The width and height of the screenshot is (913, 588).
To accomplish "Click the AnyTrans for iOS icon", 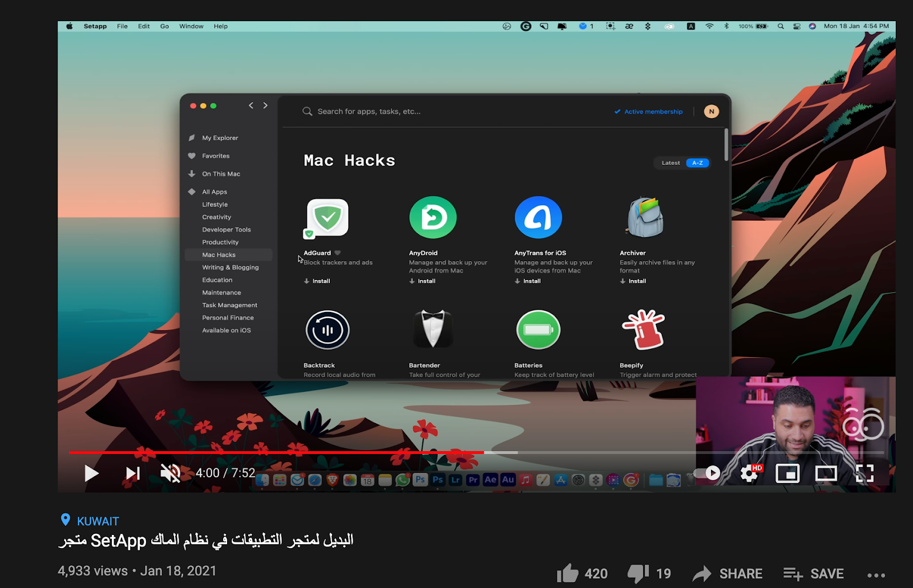I will coord(538,217).
